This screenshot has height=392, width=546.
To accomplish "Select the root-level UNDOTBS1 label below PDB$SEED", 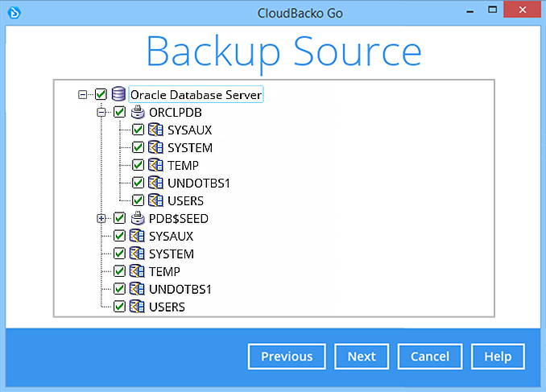I will point(180,289).
